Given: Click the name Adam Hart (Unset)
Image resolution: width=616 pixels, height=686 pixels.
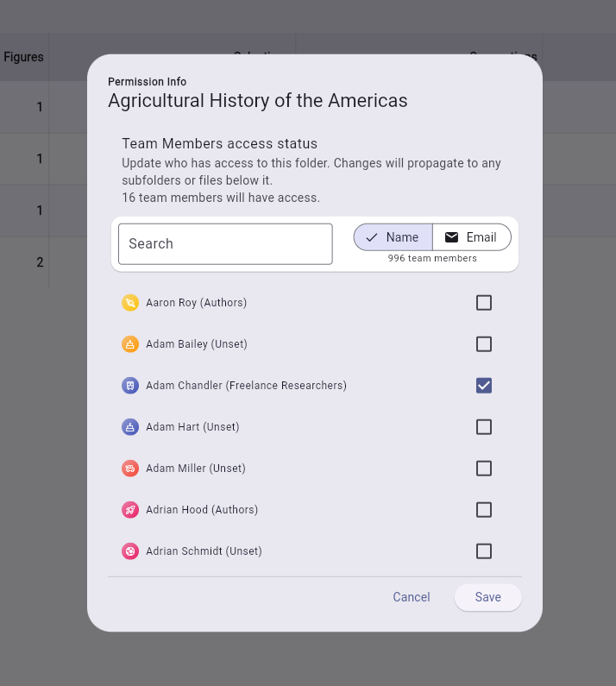Looking at the screenshot, I should pos(192,427).
